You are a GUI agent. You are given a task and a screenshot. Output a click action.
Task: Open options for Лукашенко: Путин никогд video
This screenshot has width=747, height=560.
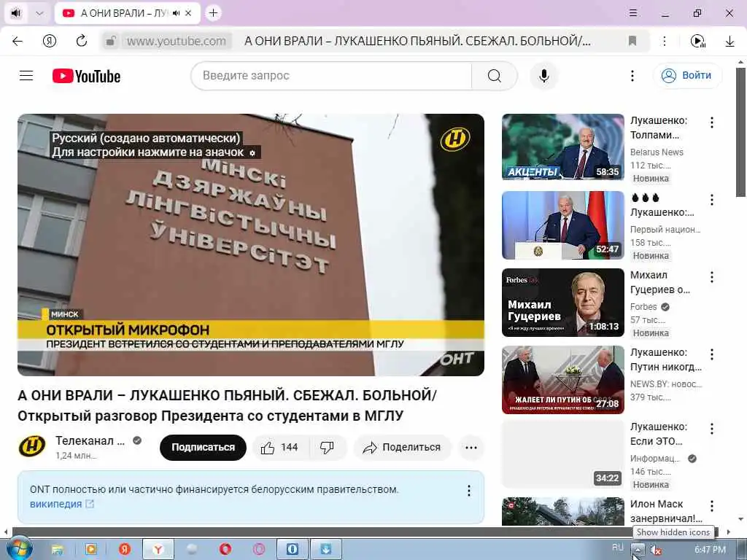(x=712, y=354)
